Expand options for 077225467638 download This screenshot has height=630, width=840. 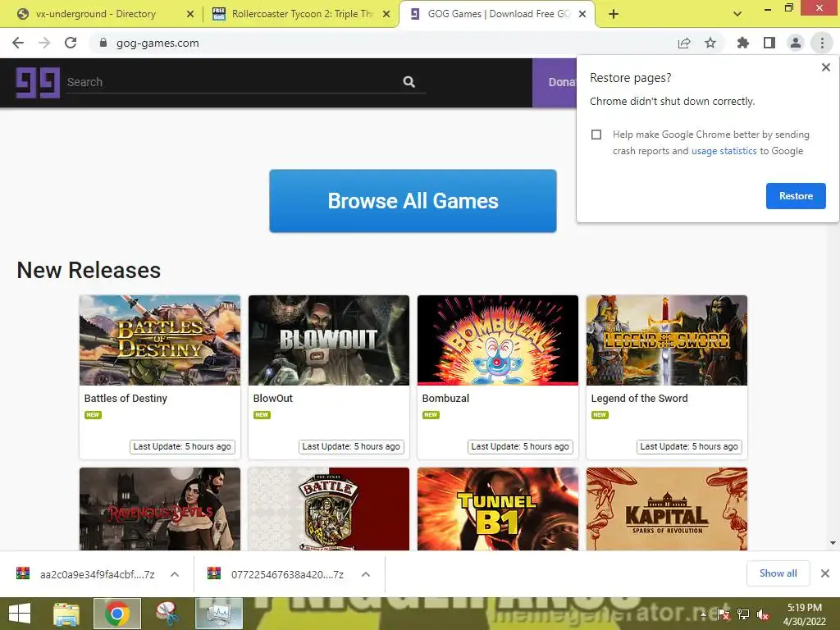tap(366, 574)
